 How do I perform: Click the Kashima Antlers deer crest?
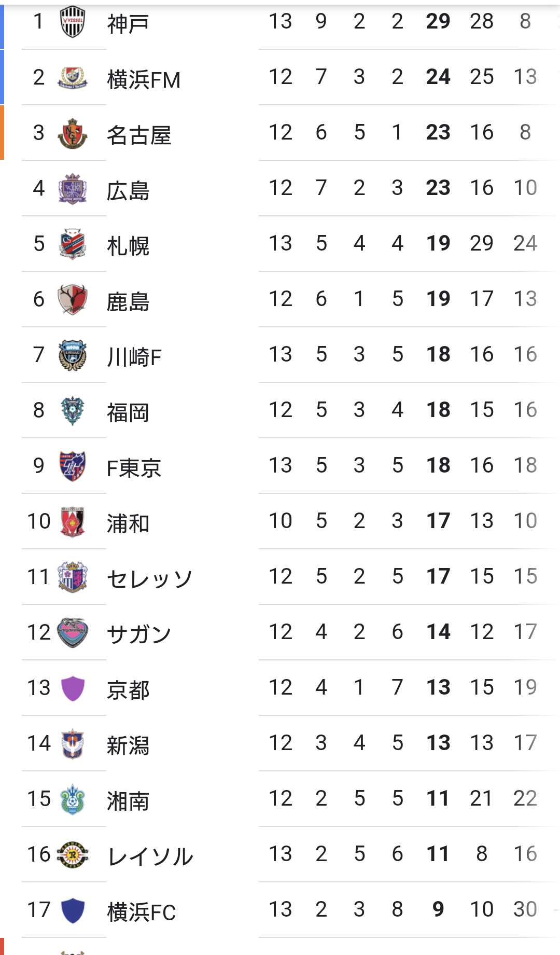[73, 299]
